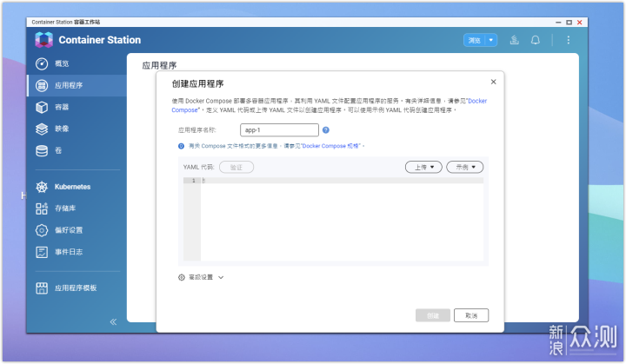
Task: Open the three-dot more menu
Action: click(x=569, y=40)
